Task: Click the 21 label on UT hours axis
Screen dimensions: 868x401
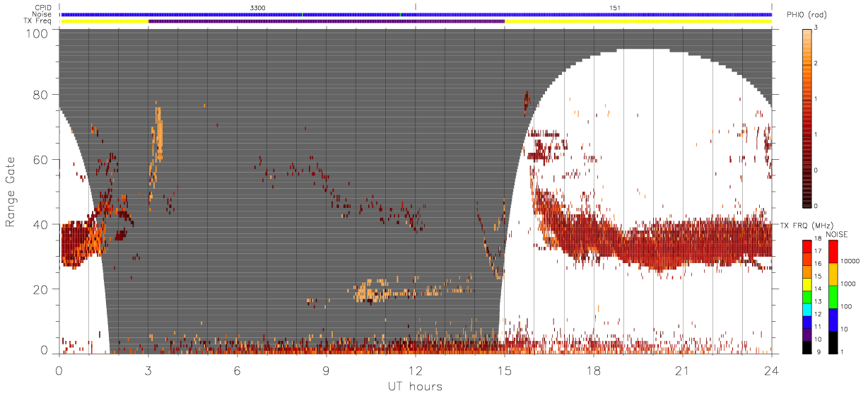Action: click(683, 370)
